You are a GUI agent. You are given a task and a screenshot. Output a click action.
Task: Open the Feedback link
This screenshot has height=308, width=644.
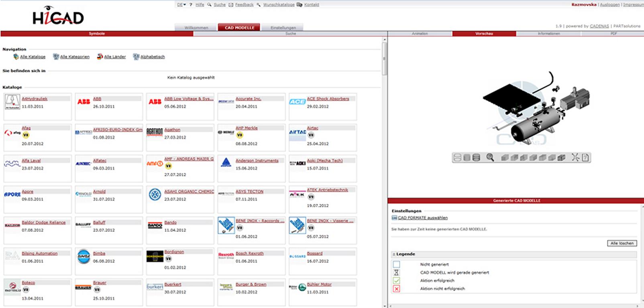pos(244,5)
